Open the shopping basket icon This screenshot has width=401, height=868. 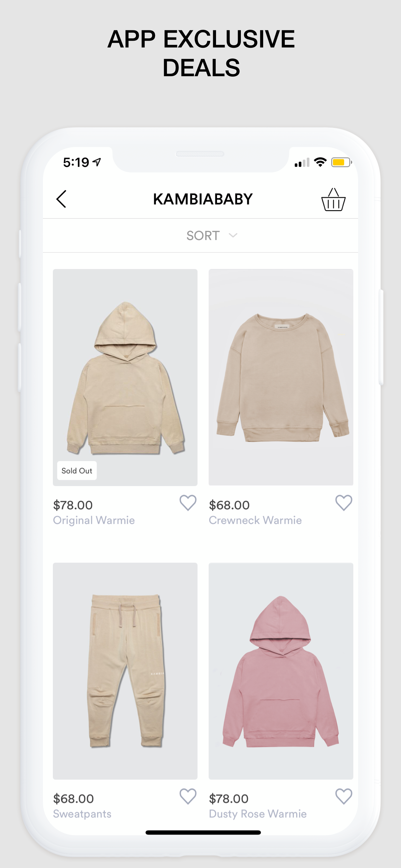coord(333,200)
